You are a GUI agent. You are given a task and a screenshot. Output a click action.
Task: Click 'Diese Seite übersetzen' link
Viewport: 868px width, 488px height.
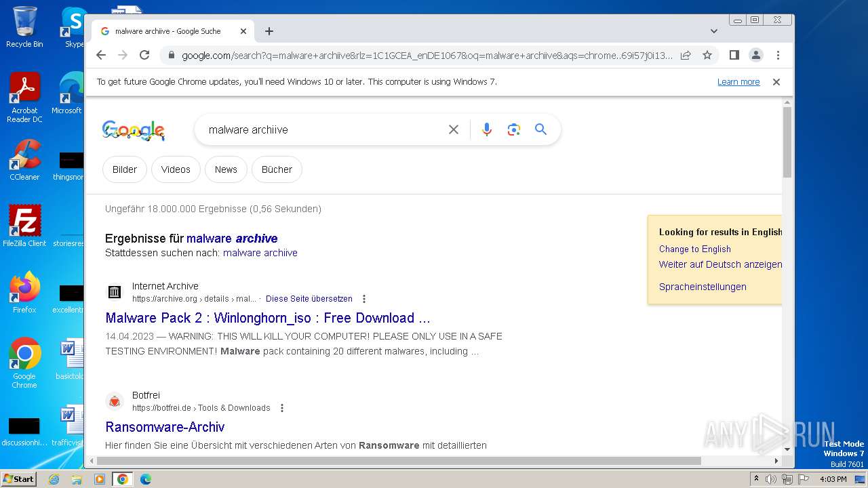tap(309, 299)
